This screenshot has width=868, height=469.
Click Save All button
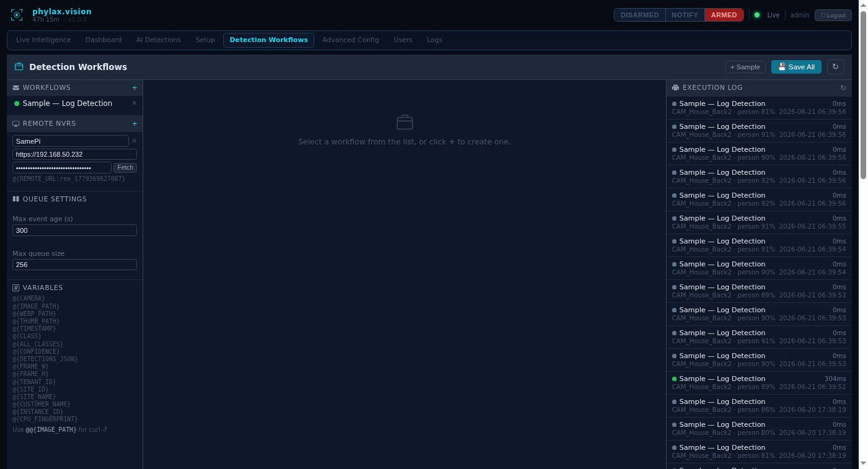pyautogui.click(x=796, y=67)
